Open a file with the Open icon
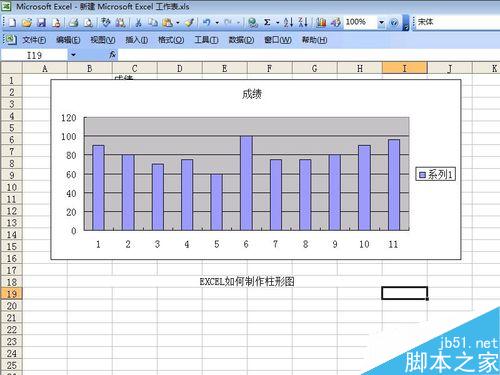 point(27,23)
